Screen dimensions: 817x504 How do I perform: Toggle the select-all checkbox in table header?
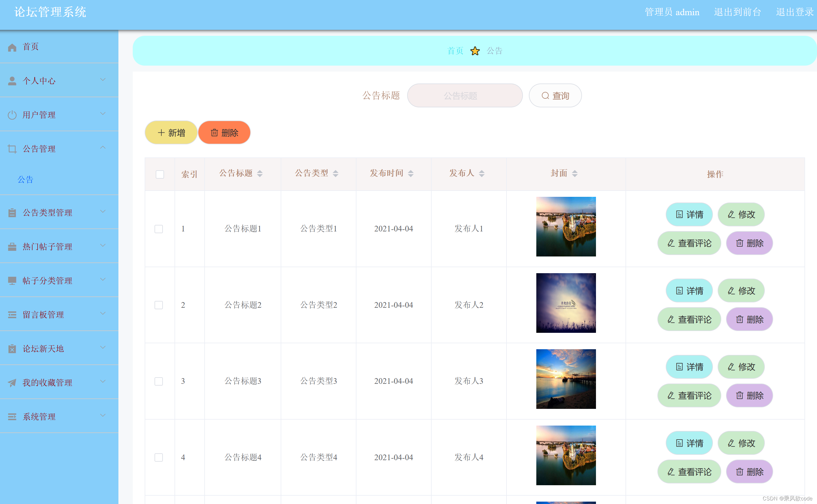pos(159,174)
